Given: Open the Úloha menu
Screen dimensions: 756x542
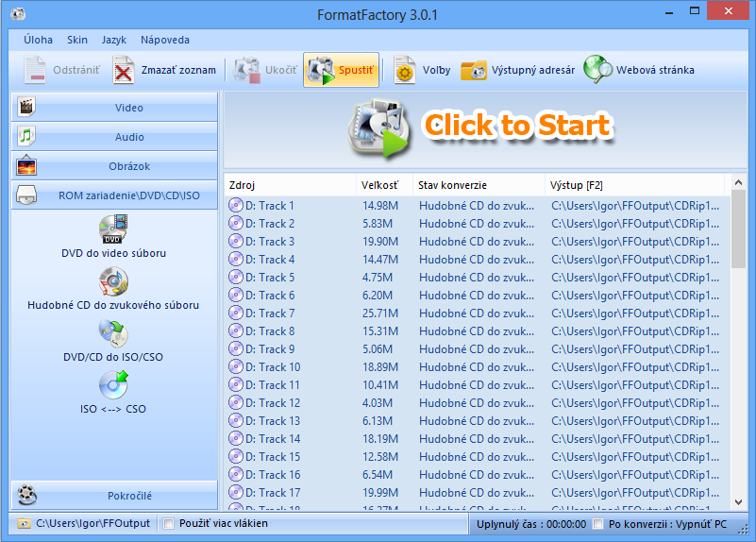Looking at the screenshot, I should pyautogui.click(x=38, y=40).
